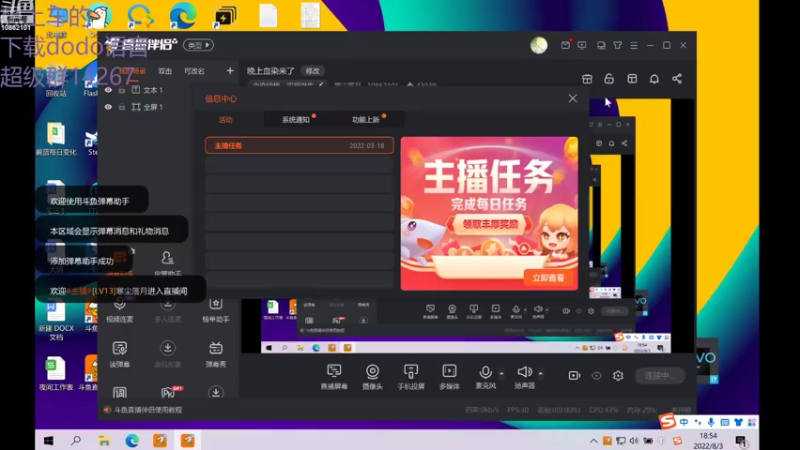
Task: Select the 主播任务 list entry
Action: point(299,145)
